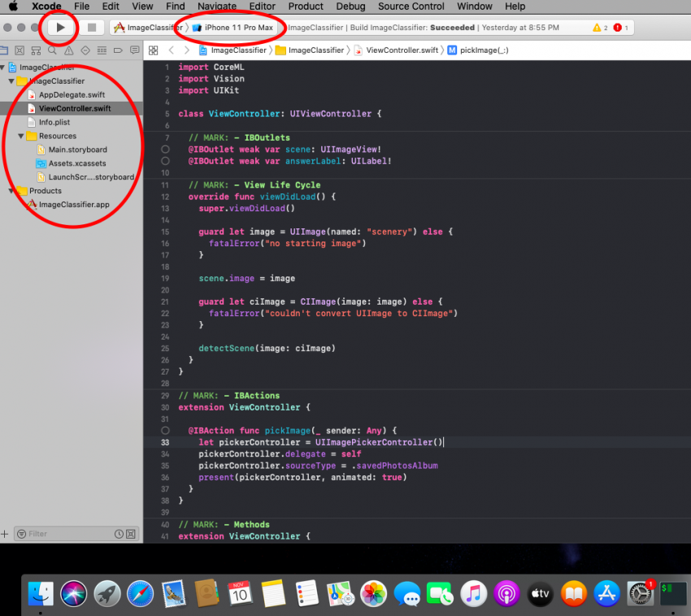Open the Source Control menu
This screenshot has height=616, width=691.
411,7
